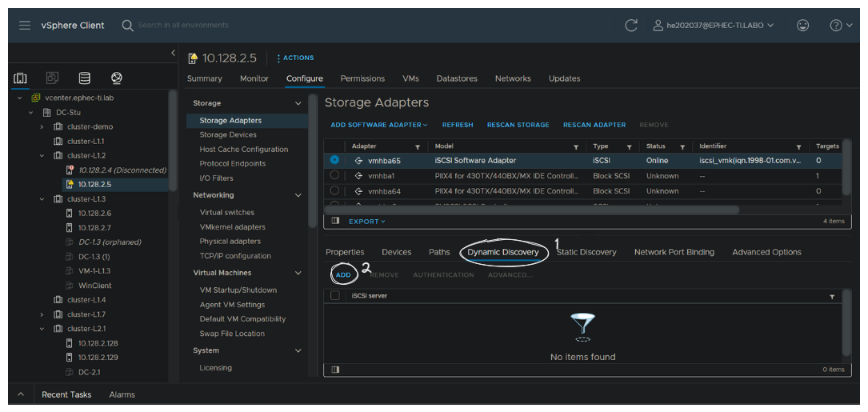Viewport: 868px width, 412px height.
Task: Click the vcenter.ephec-ti.lab vCenter icon
Action: [35, 98]
